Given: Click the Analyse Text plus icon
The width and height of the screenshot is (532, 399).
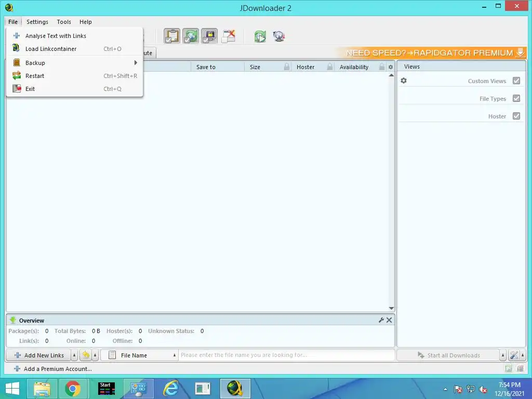Looking at the screenshot, I should pos(16,35).
